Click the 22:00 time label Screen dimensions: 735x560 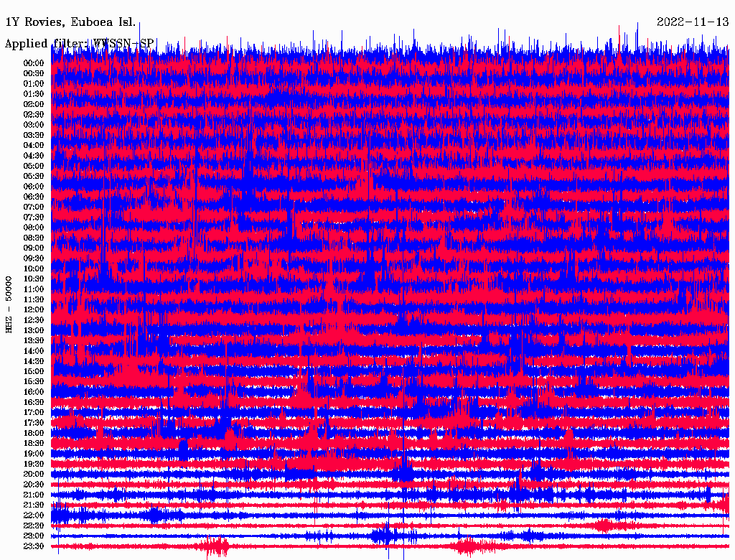tap(34, 515)
